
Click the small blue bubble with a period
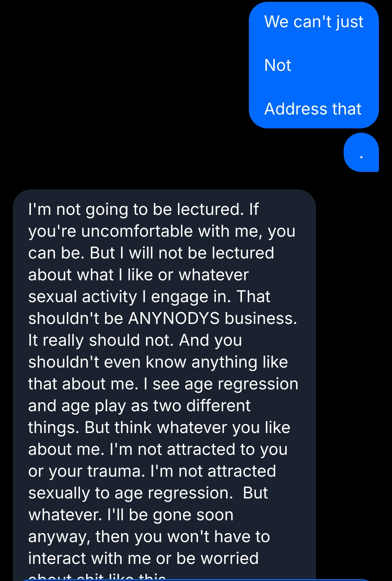click(361, 152)
